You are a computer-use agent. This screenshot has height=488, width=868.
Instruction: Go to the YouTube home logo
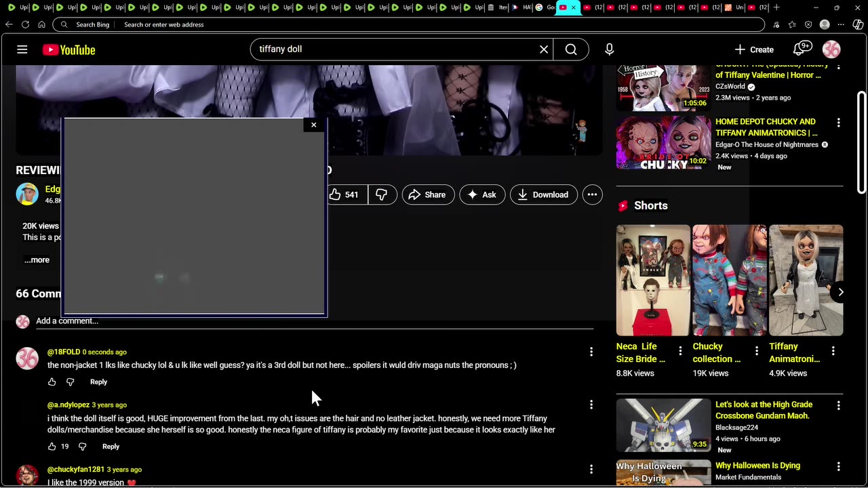68,49
